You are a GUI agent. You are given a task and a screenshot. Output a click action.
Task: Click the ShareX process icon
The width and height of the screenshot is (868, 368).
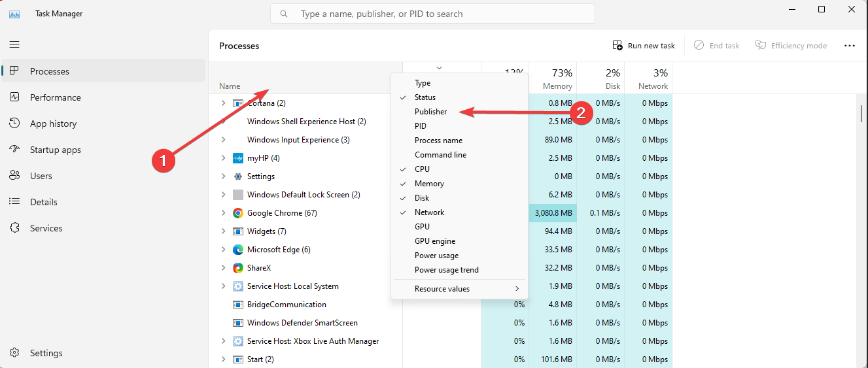click(x=238, y=268)
